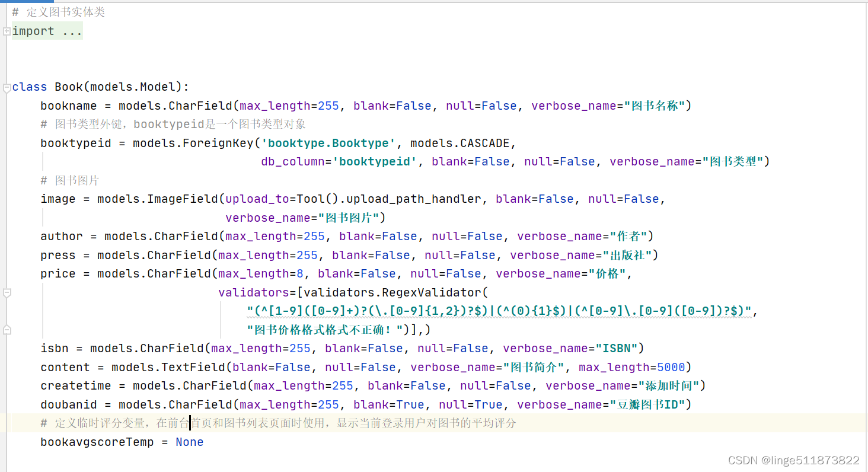Click the "price" variable name
Viewport: 868px width, 472px height.
pyautogui.click(x=58, y=273)
